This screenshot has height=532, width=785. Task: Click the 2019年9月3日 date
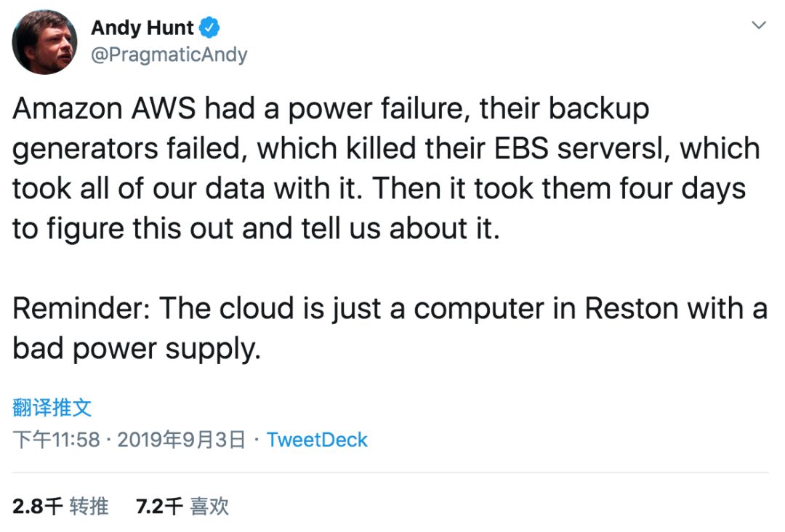(x=181, y=440)
